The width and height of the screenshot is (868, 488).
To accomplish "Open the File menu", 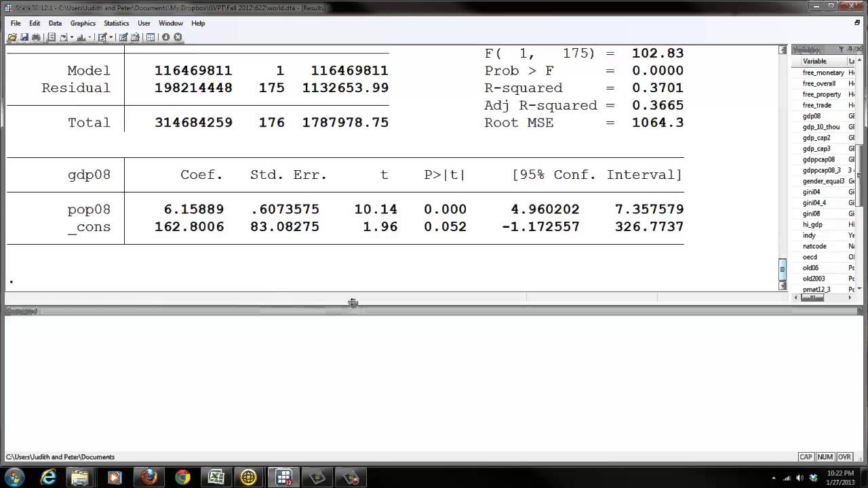I will point(16,23).
